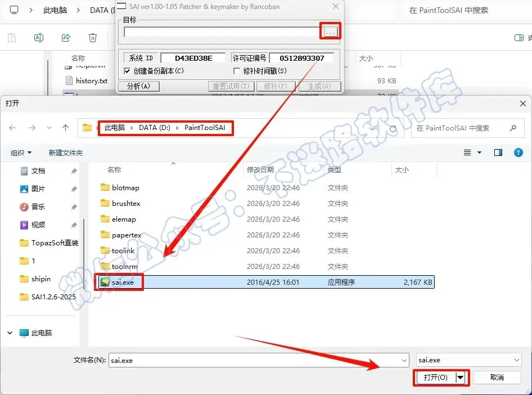Sort by the 名称 column header in dialog
532x395 pixels.
click(114, 169)
